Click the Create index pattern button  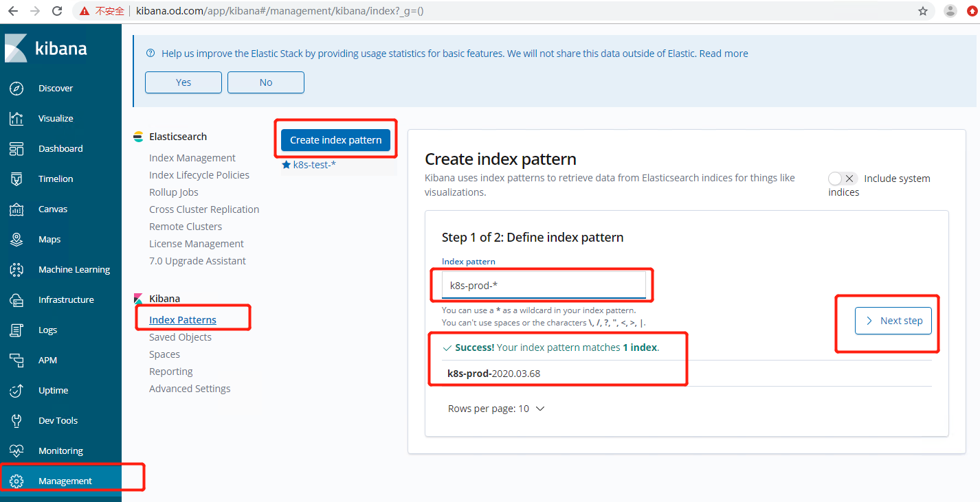pyautogui.click(x=335, y=140)
